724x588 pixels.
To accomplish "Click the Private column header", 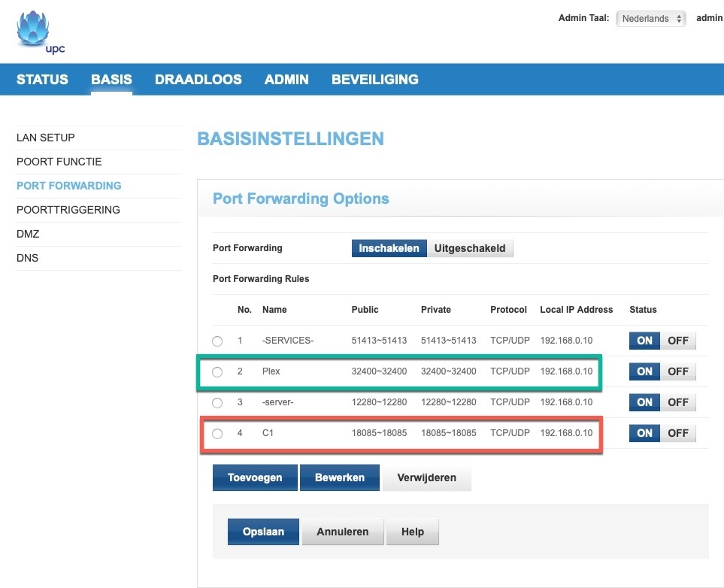I will [436, 310].
